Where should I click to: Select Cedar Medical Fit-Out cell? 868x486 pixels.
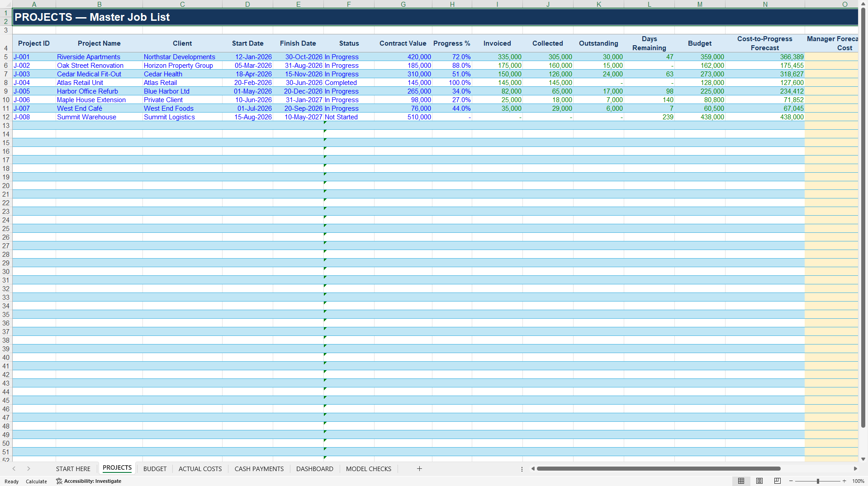click(99, 74)
